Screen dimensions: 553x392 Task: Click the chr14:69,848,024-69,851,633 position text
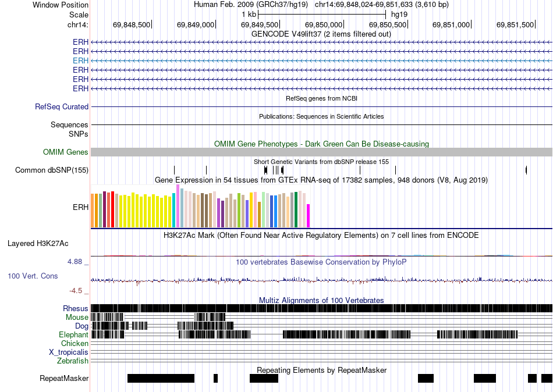click(x=382, y=5)
